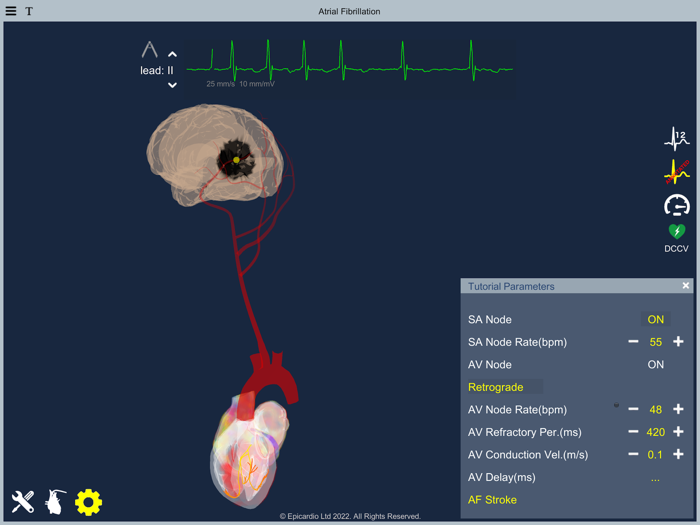Click the AV Node Rate value 48
700x525 pixels.
[655, 409]
